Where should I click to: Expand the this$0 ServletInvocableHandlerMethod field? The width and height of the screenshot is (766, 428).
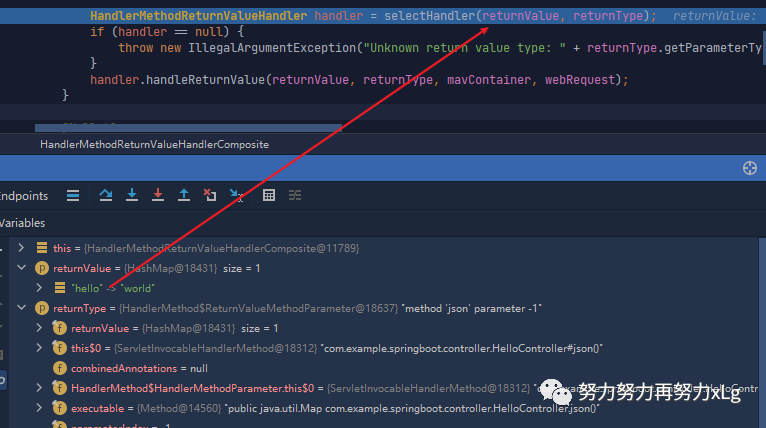pos(39,348)
